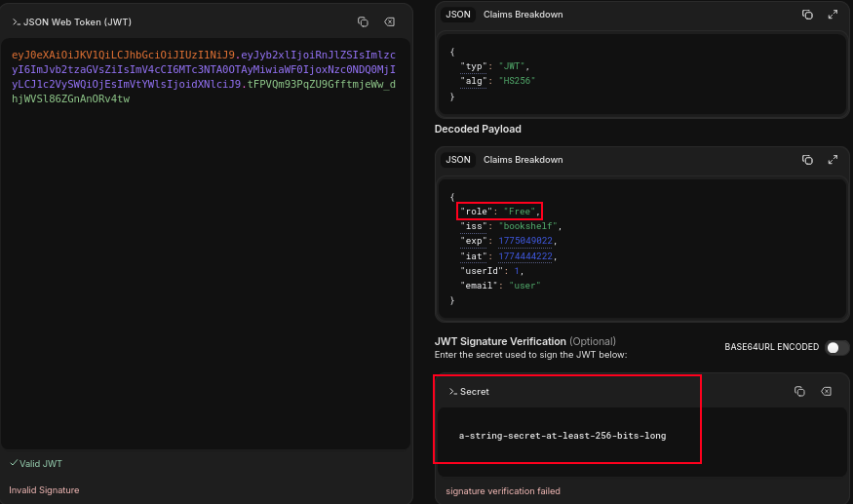Copy the decoded payload JSON
Viewport: 853px width, 504px height.
point(807,160)
